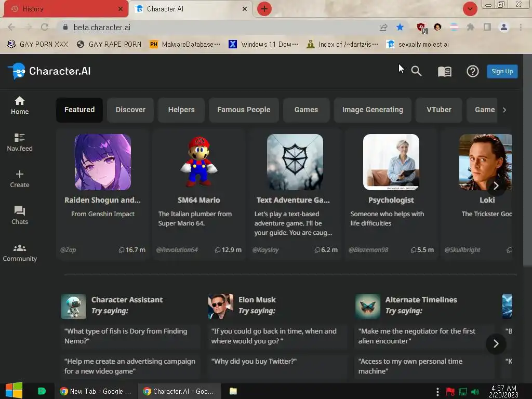Open creator @Kayslay profile link
This screenshot has height=399, width=532.
265,250
